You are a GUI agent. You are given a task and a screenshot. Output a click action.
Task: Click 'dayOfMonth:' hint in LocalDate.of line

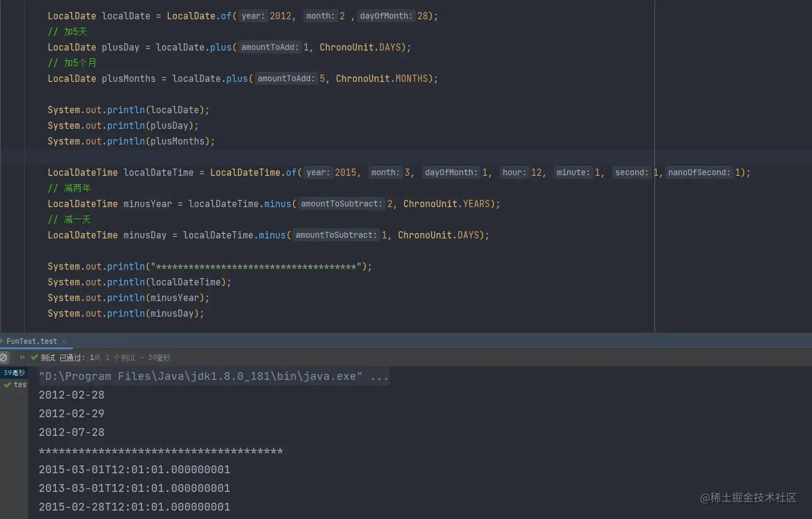tap(386, 16)
